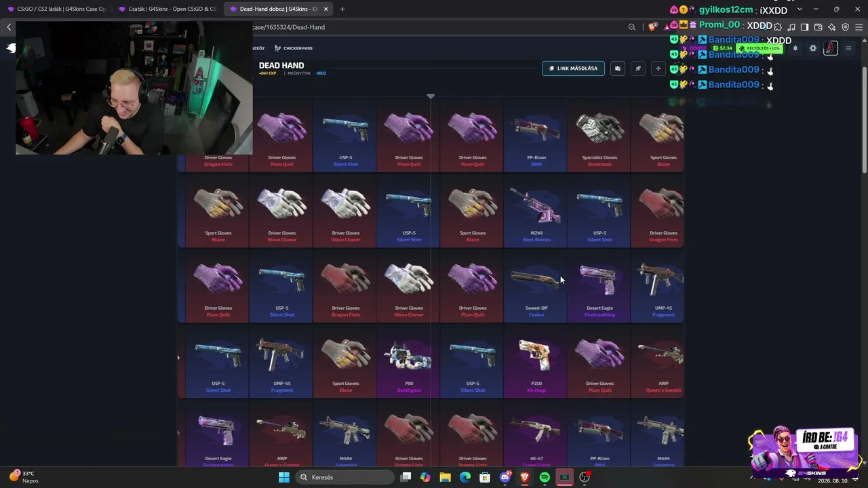The height and width of the screenshot is (488, 868).
Task: Select the Dead-Hand doboz tab
Action: (273, 9)
